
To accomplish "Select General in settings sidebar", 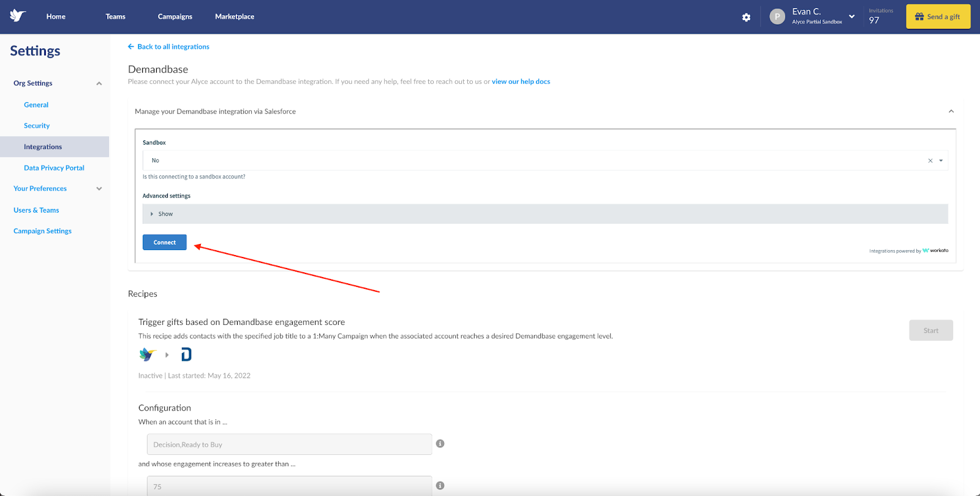I will point(36,105).
